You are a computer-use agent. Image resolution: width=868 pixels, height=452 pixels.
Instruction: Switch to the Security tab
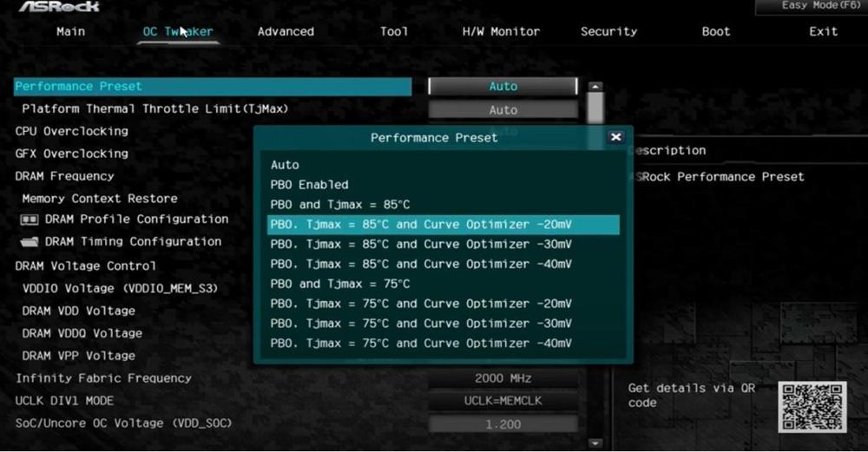coord(608,31)
